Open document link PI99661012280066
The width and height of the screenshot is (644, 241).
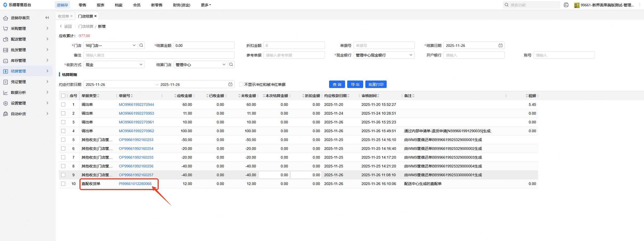[x=135, y=184]
